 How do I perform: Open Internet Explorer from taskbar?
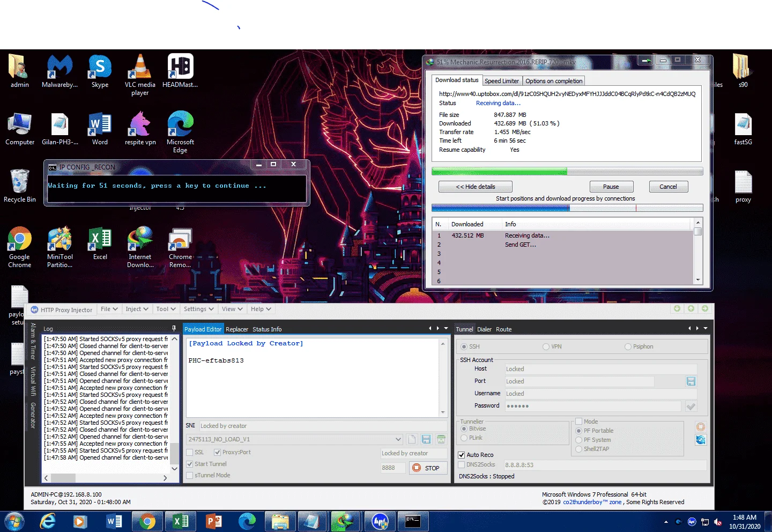pyautogui.click(x=48, y=521)
